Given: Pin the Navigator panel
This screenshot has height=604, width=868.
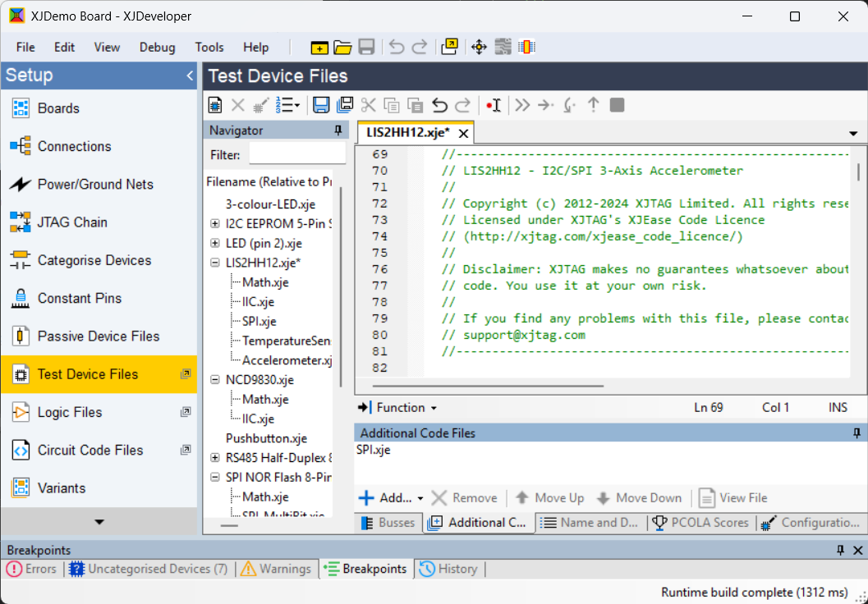Looking at the screenshot, I should [338, 130].
